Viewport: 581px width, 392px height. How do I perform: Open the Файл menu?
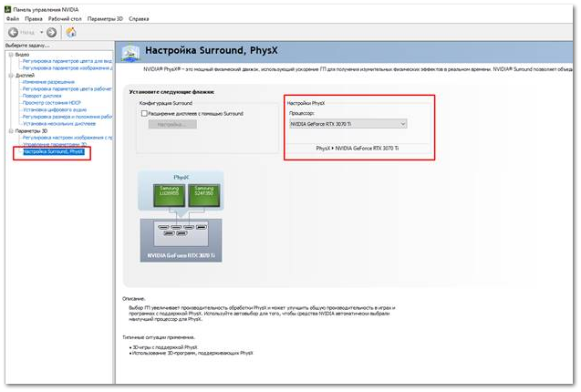13,18
